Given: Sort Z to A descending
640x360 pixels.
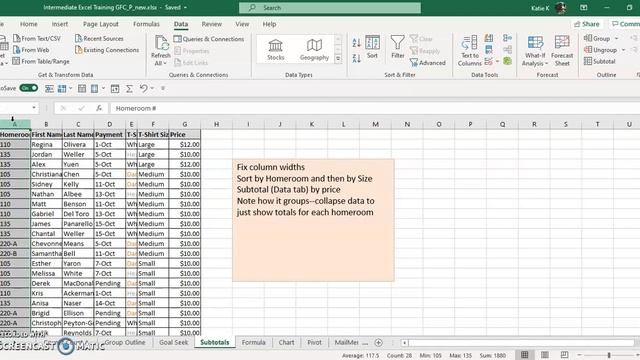Looking at the screenshot, I should 356,58.
